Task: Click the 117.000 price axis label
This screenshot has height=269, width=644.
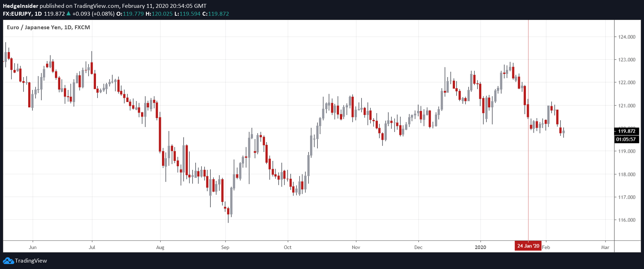Action: point(627,197)
